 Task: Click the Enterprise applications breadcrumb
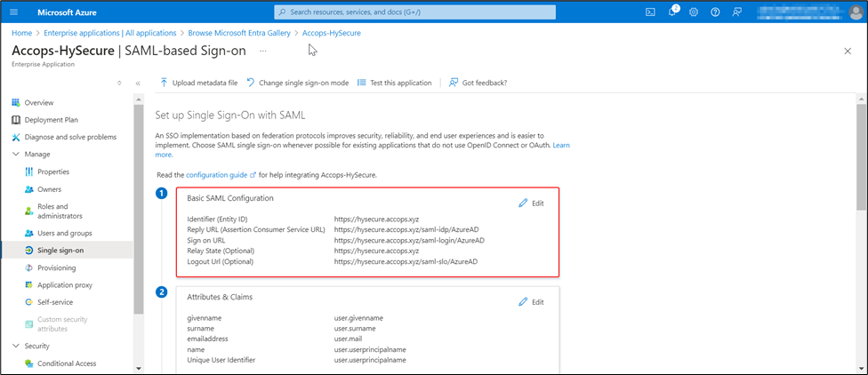pos(112,33)
